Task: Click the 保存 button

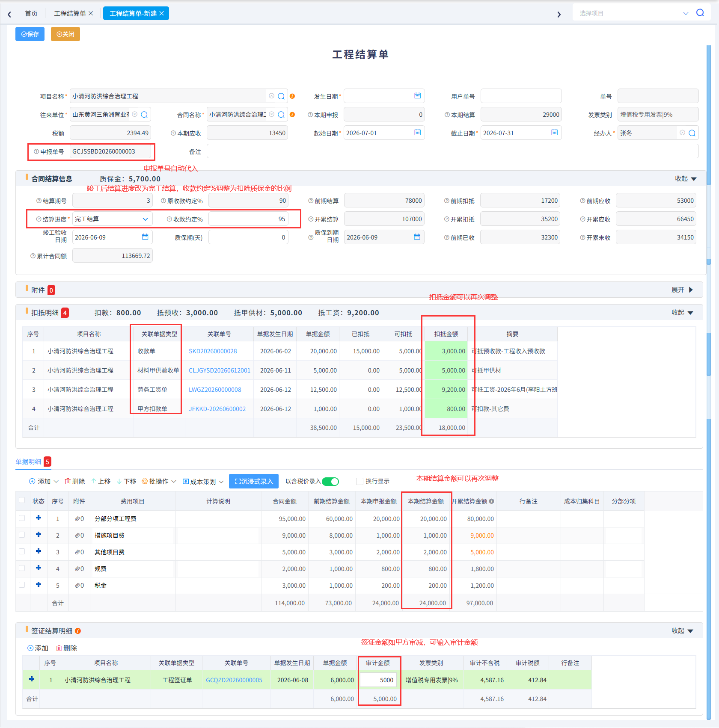Action: pos(30,34)
